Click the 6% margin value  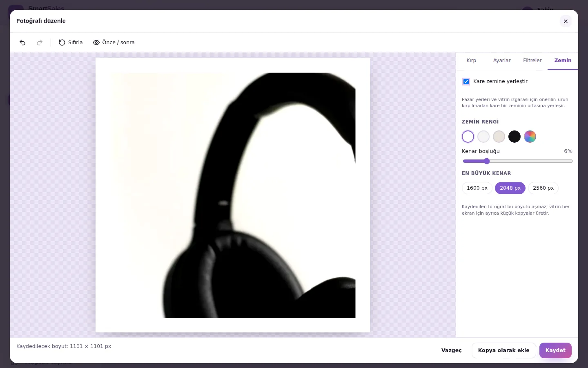[568, 151]
